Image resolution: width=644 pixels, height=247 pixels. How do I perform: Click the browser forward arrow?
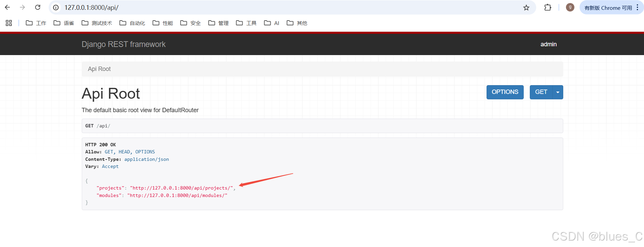[22, 7]
